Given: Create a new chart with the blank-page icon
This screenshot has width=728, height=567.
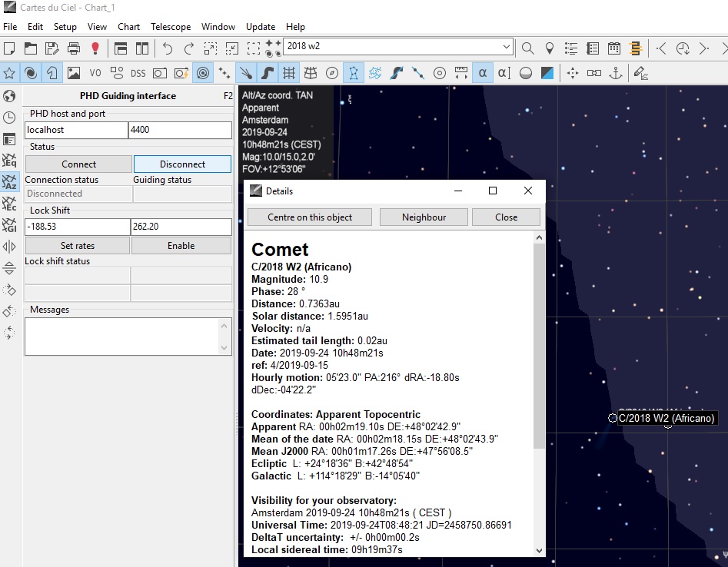Looking at the screenshot, I should click(9, 48).
